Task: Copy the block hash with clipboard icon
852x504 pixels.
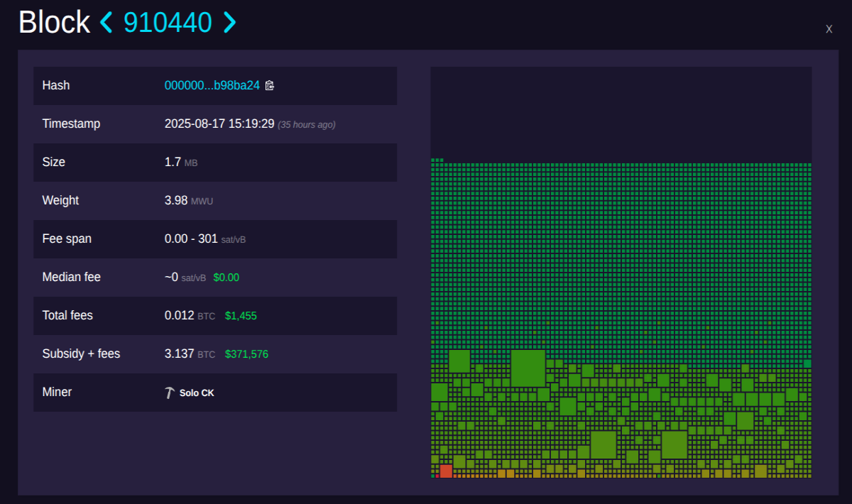Action: [x=269, y=85]
